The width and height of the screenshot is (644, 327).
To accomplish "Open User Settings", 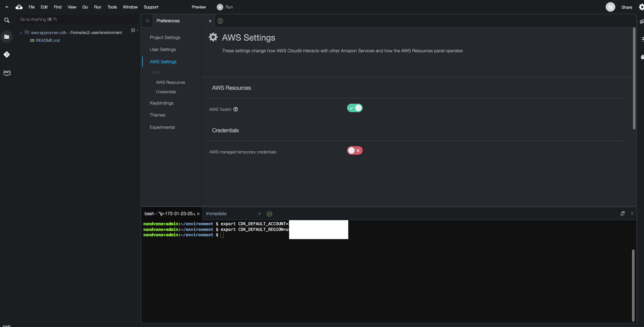I will tap(163, 49).
